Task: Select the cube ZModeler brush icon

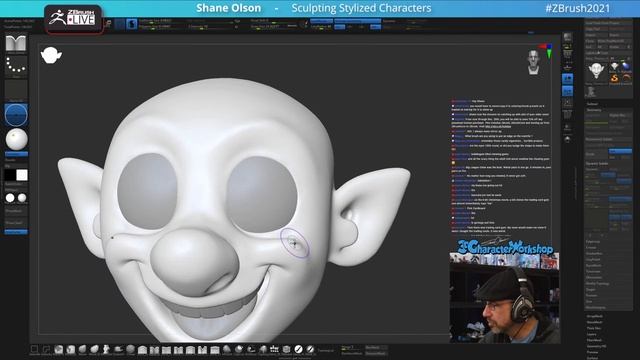Action: click(286, 349)
